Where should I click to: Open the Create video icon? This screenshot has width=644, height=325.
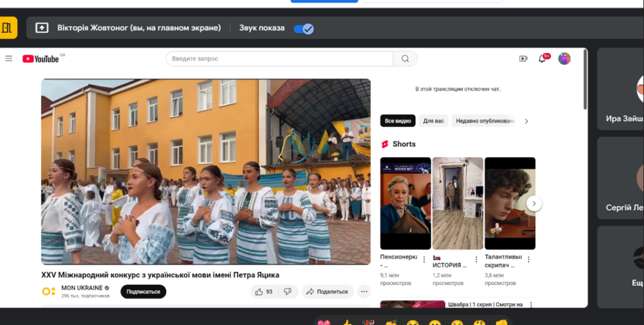(523, 59)
